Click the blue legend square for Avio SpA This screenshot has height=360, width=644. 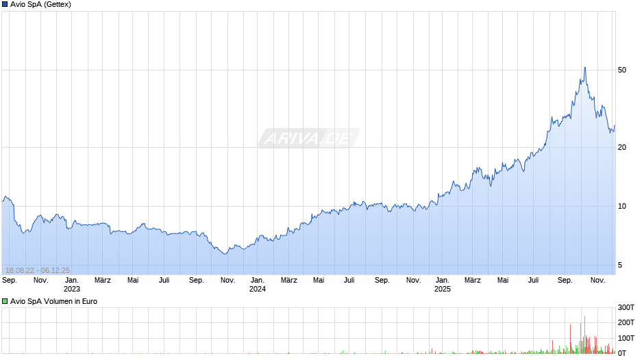[x=5, y=5]
